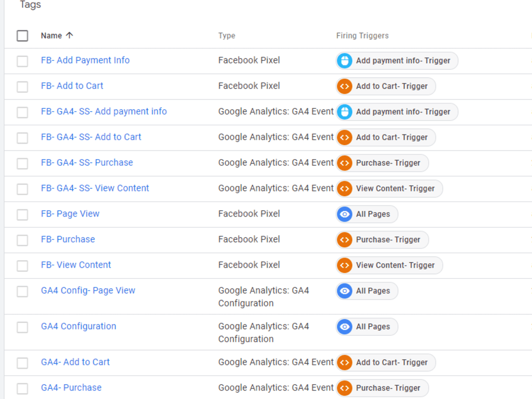Click orange custom-event icon in FB- Add to Cart row
Image resolution: width=532 pixels, height=399 pixels.
tap(344, 86)
